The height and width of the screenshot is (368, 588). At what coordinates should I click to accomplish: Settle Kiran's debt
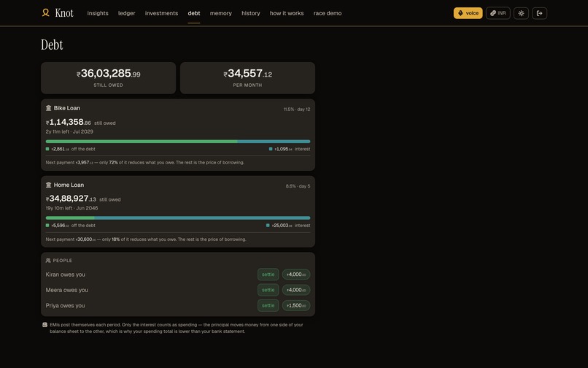[268, 275]
